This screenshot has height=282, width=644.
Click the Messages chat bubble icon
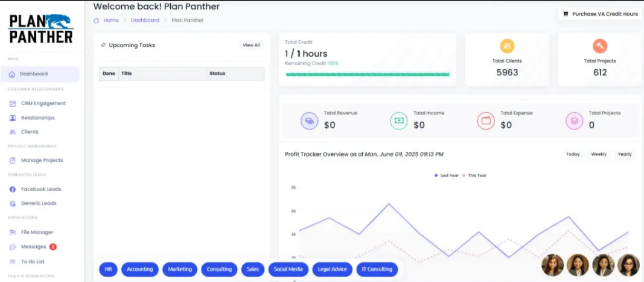point(13,247)
